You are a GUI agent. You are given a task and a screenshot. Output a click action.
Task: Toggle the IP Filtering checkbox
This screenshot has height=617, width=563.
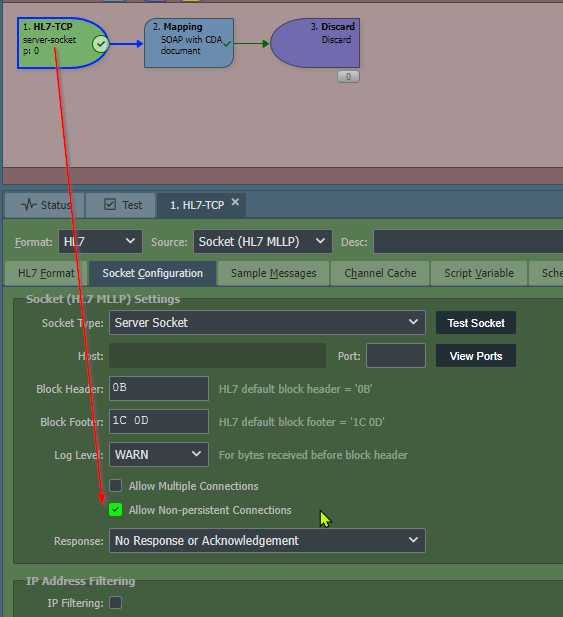[116, 602]
